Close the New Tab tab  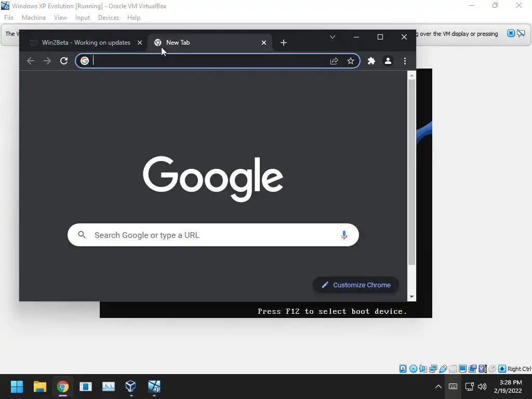tap(263, 43)
